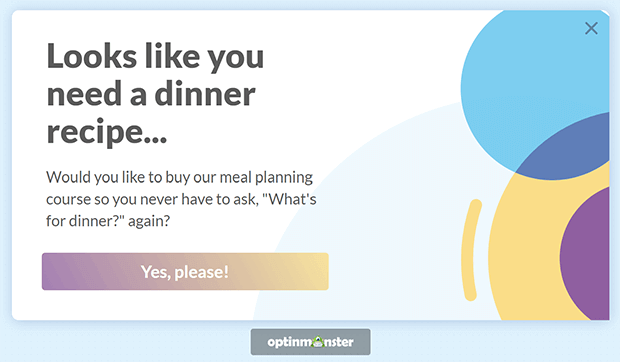Image resolution: width=620 pixels, height=362 pixels.
Task: Close the popup using the X icon
Action: point(591,28)
